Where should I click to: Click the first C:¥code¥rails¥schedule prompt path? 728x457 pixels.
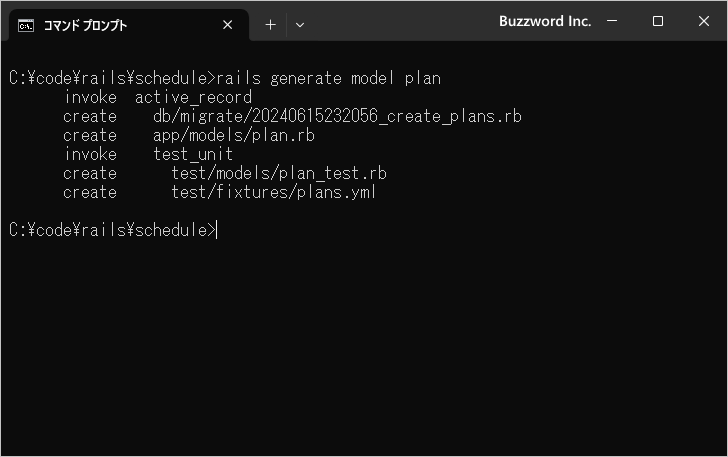(x=108, y=78)
